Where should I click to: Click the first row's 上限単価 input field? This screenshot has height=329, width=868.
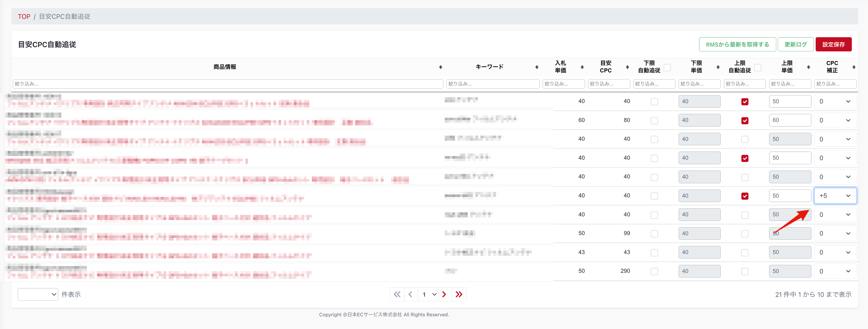pos(790,101)
